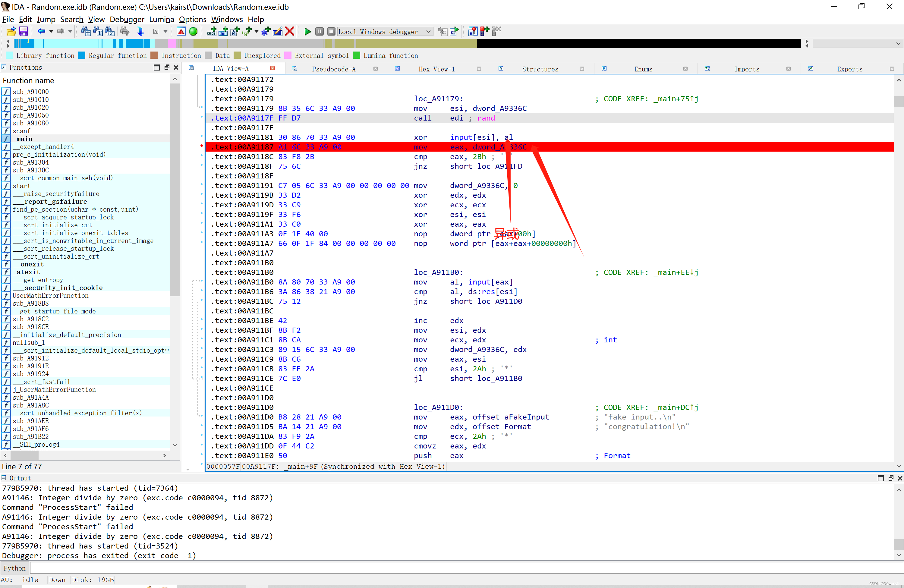Float the Functions panel

pos(166,67)
